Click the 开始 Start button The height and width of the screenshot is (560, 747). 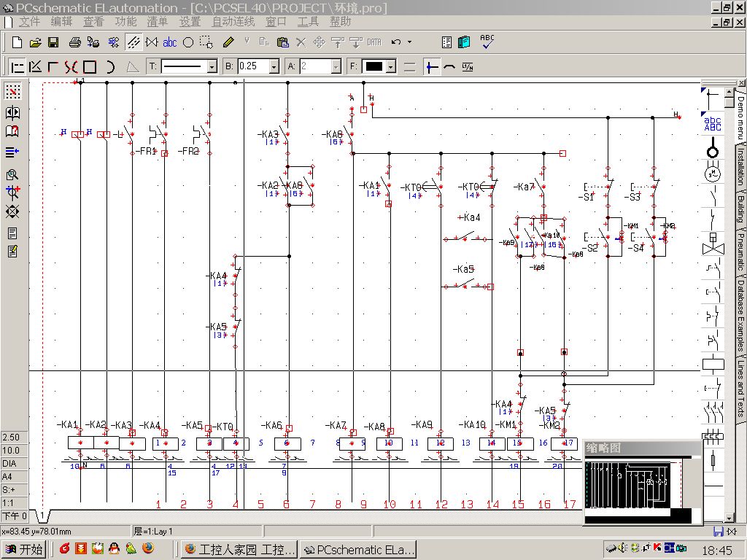click(23, 549)
